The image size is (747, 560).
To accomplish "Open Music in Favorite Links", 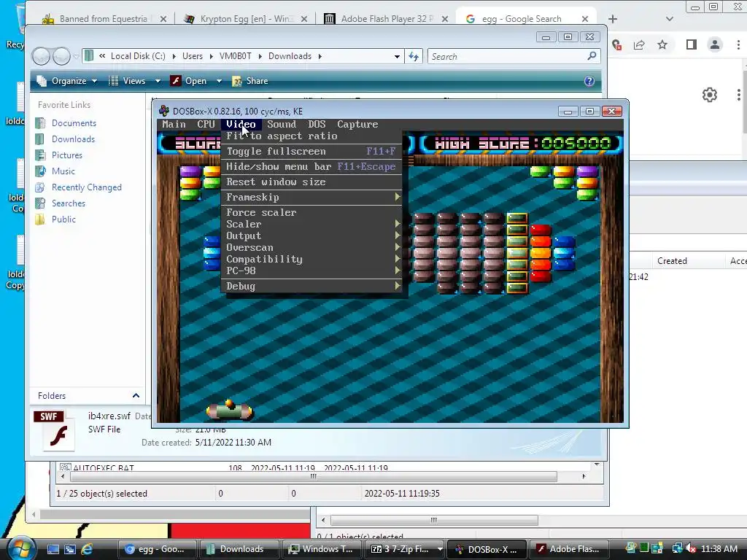I will click(63, 171).
